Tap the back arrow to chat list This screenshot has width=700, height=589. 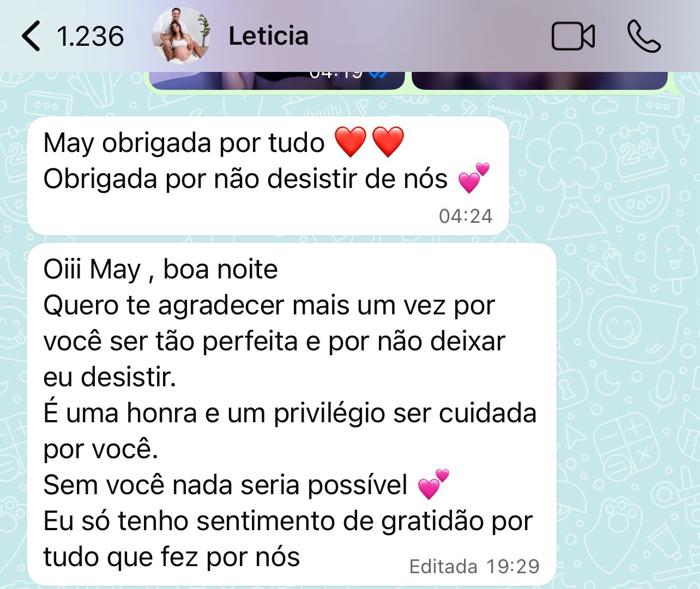31,36
